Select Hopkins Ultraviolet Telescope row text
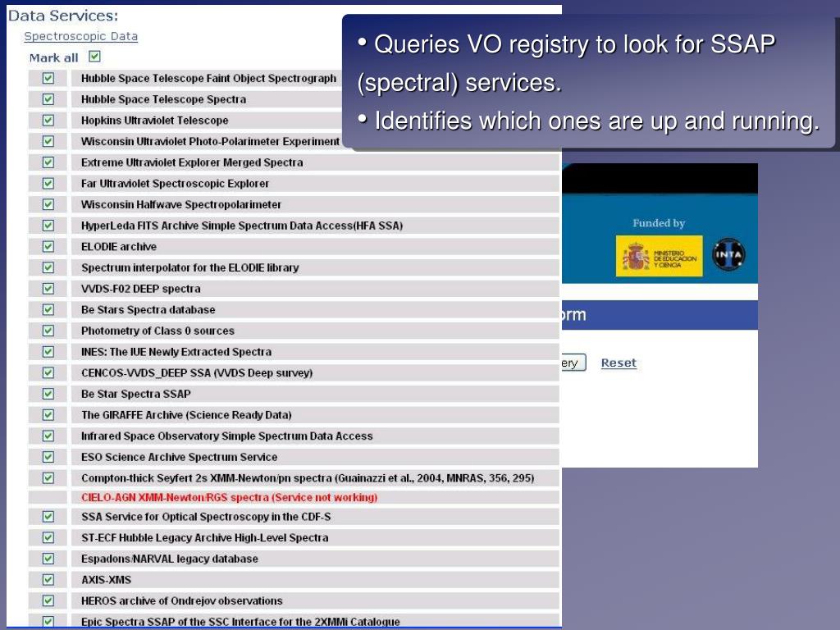 [155, 120]
